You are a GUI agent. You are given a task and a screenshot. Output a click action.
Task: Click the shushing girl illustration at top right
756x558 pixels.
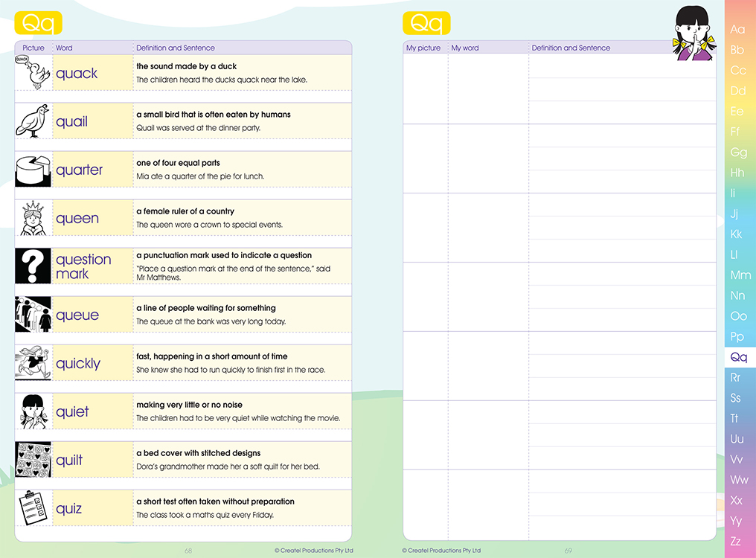(x=694, y=33)
